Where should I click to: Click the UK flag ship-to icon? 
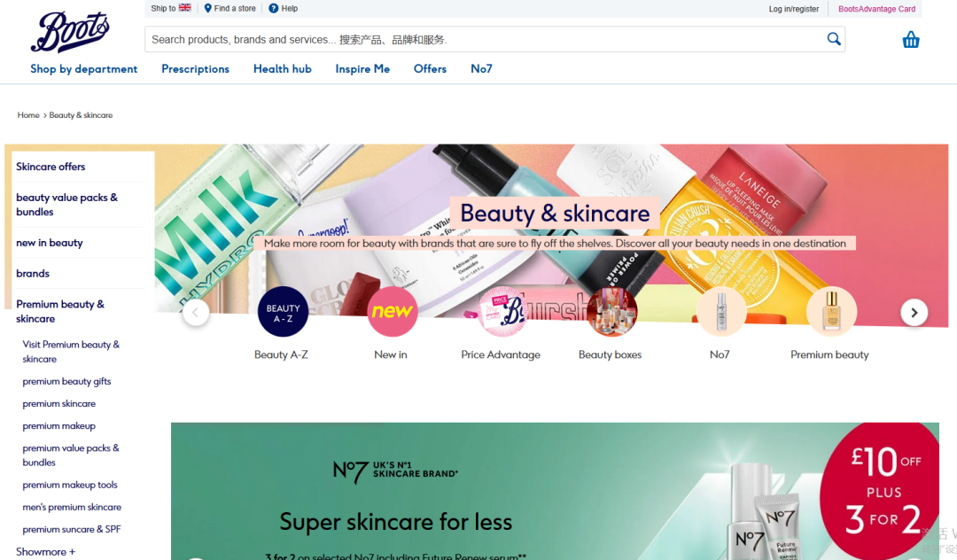185,8
